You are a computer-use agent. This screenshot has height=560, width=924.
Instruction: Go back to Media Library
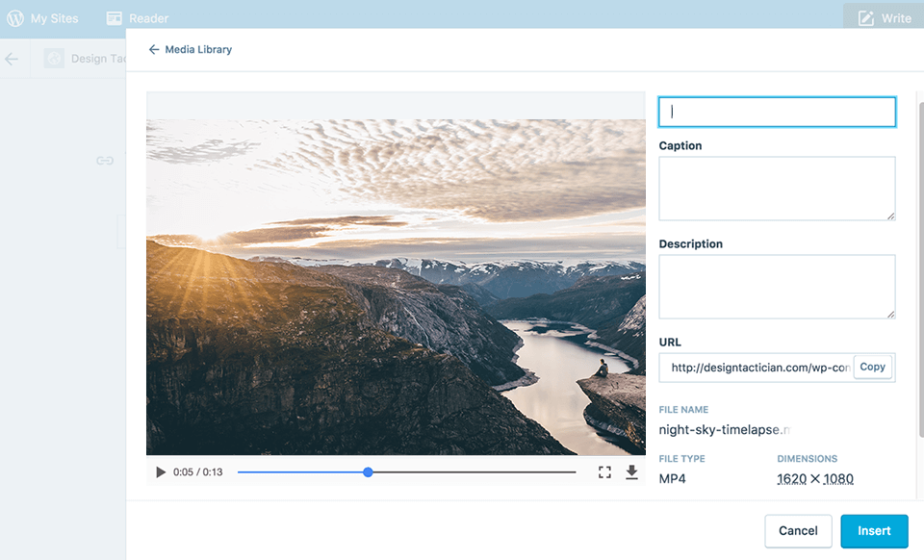(x=198, y=49)
